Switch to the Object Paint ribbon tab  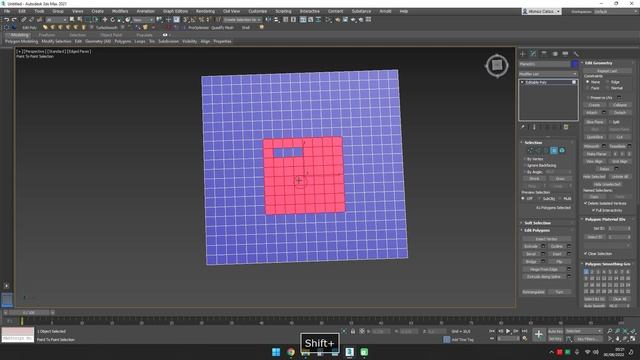point(111,35)
